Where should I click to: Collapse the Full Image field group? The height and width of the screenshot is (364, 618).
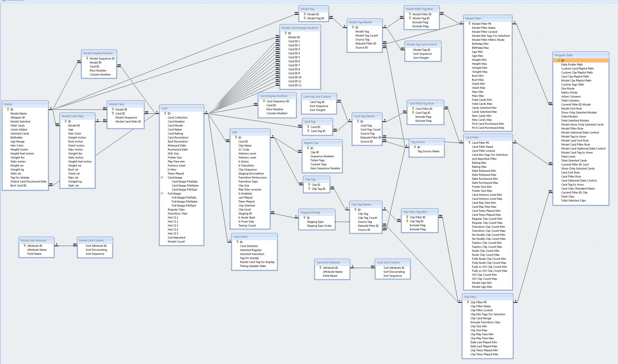(x=162, y=193)
